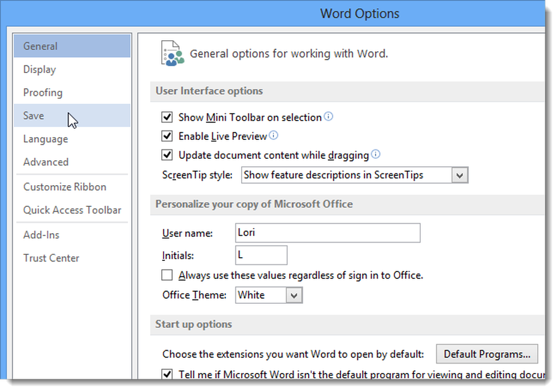This screenshot has height=392, width=558.
Task: Select Quick Access Toolbar category
Action: click(x=72, y=210)
